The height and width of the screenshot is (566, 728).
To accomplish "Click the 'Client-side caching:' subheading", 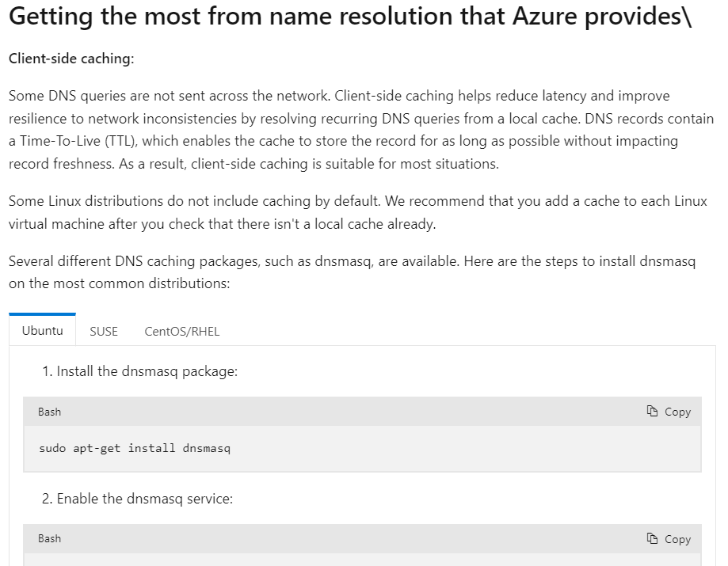I will [x=71, y=59].
